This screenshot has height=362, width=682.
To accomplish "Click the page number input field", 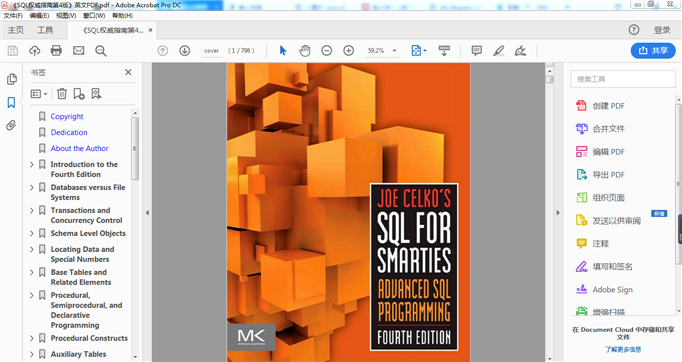I will 211,51.
